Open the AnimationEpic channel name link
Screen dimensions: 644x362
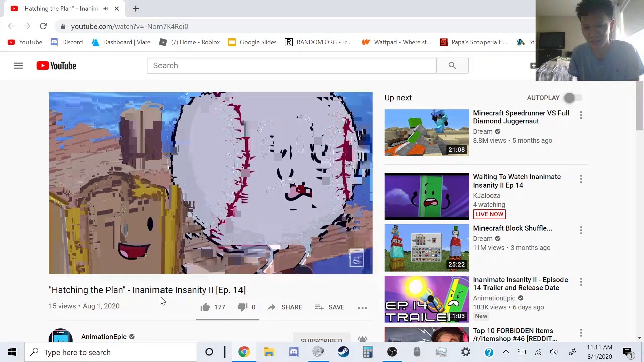104,337
